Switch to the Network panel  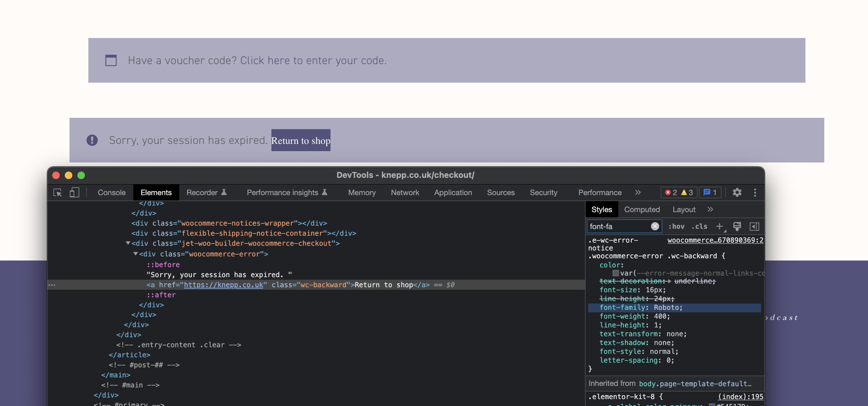pyautogui.click(x=405, y=193)
